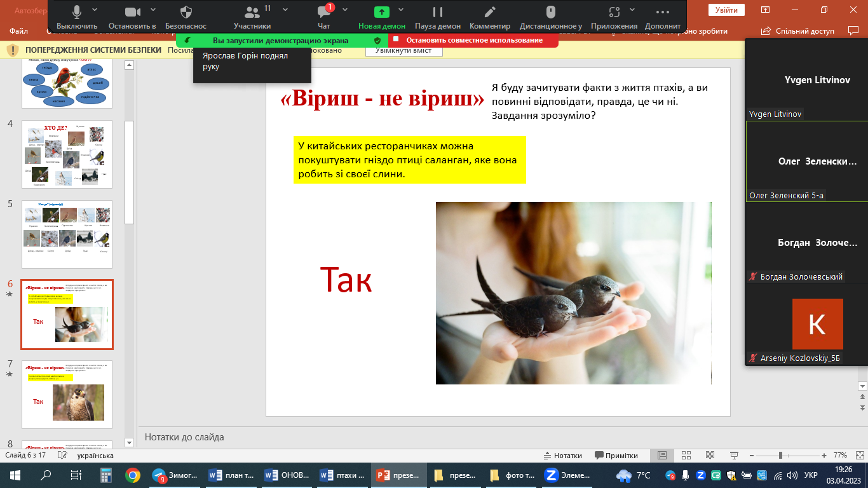
Task: Open Участники participants panel
Action: click(252, 17)
